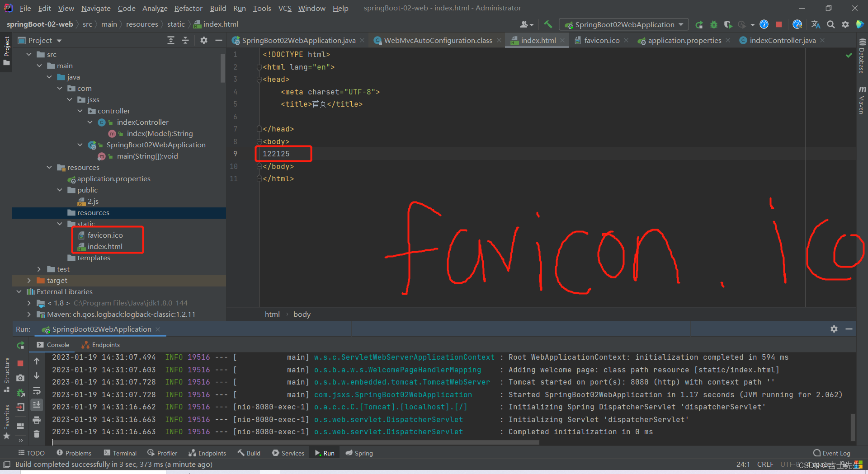Image resolution: width=868 pixels, height=474 pixels.
Task: Toggle the Favorites tool window
Action: point(6,423)
